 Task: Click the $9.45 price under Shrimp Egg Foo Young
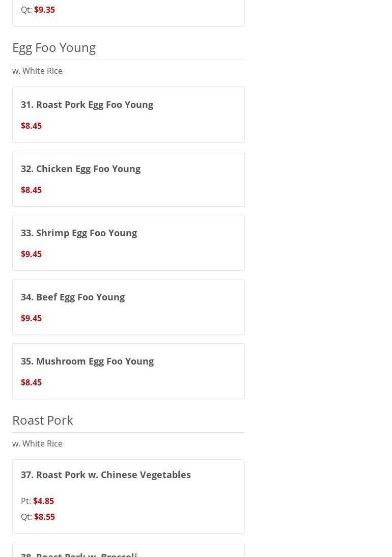coord(31,254)
